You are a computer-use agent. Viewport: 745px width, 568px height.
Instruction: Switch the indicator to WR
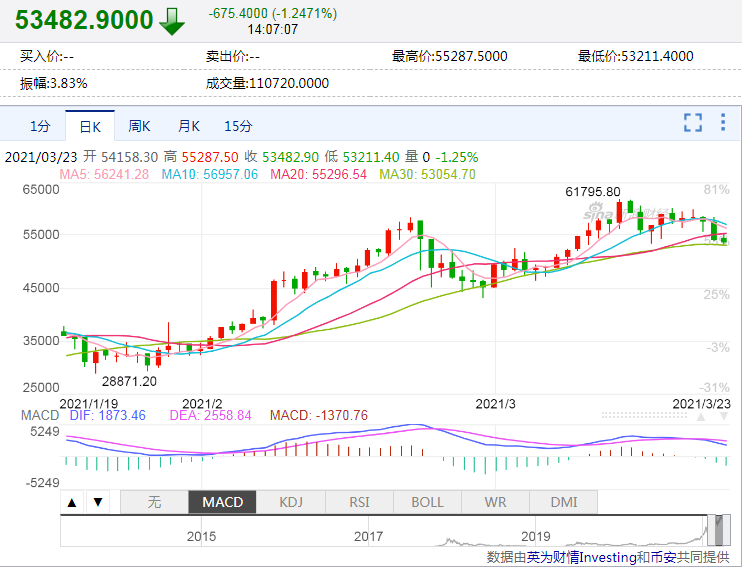pos(494,502)
